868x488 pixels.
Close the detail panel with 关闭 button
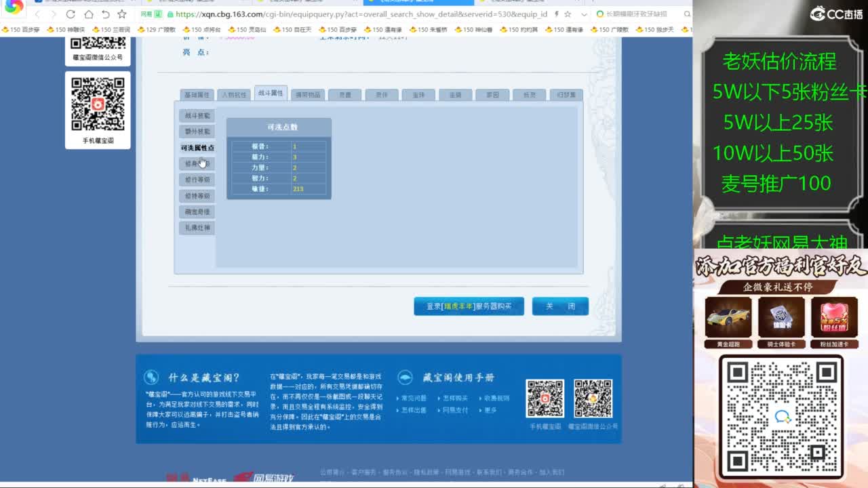(560, 306)
